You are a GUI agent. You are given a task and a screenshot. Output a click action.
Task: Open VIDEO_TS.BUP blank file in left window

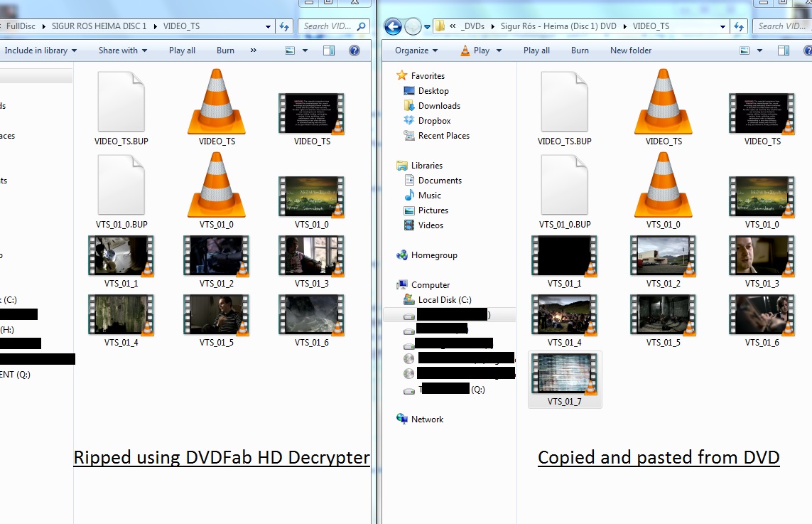121,108
